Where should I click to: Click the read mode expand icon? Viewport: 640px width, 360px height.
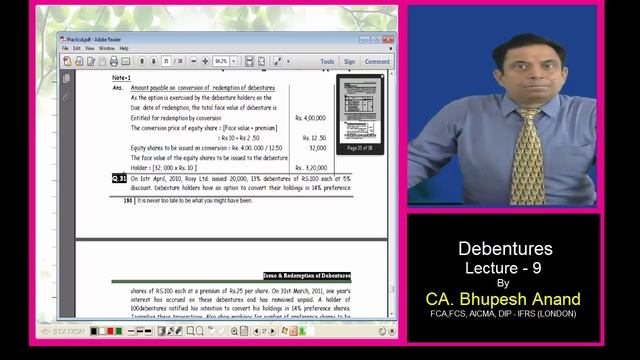[278, 61]
